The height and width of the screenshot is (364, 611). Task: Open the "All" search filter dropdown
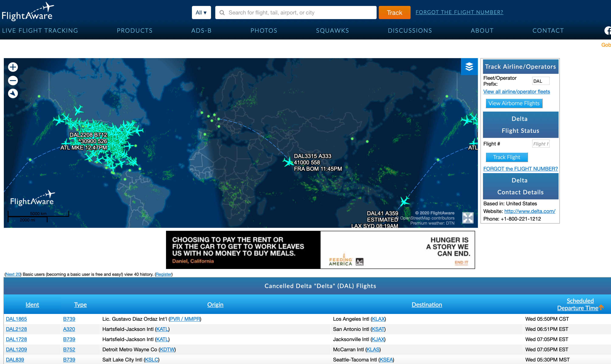coord(201,12)
